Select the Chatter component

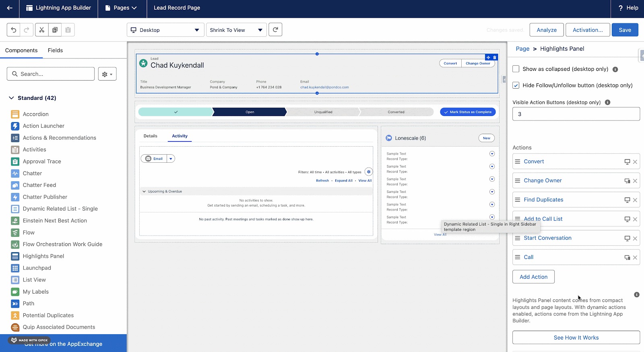point(32,173)
